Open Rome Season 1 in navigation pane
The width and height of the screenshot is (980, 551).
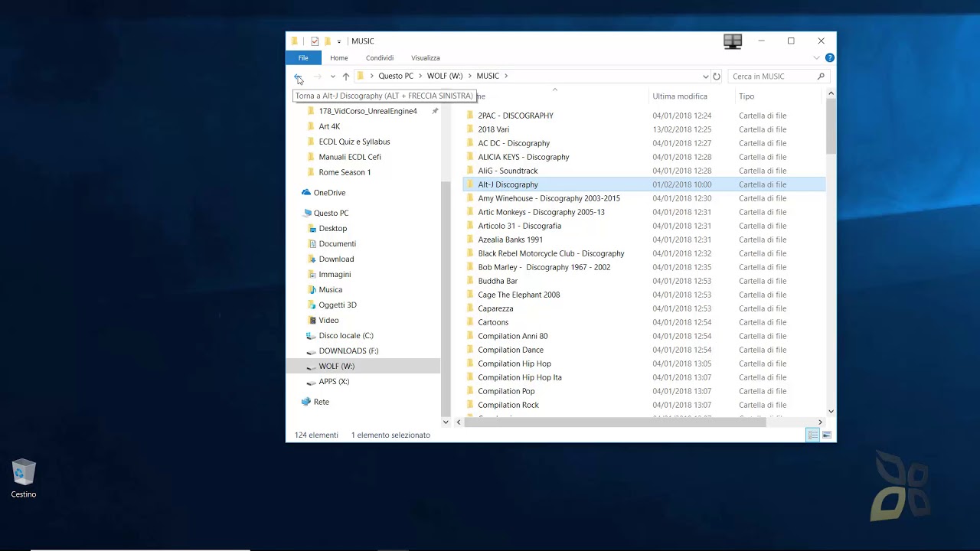(x=345, y=172)
